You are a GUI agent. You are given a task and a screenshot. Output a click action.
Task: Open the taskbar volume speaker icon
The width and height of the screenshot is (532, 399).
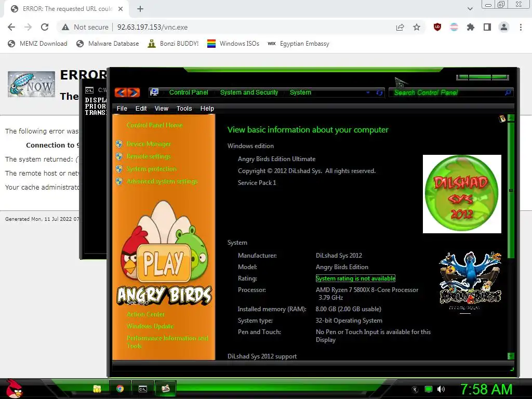coord(441,389)
